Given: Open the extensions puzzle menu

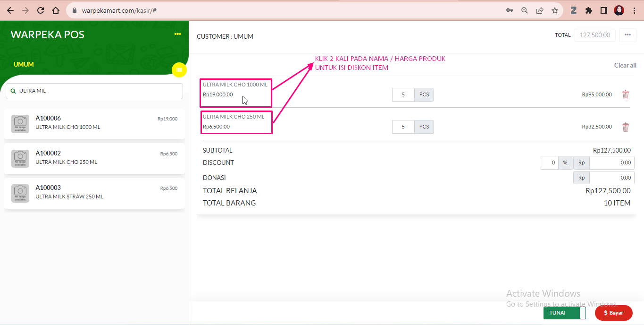Looking at the screenshot, I should tap(589, 10).
